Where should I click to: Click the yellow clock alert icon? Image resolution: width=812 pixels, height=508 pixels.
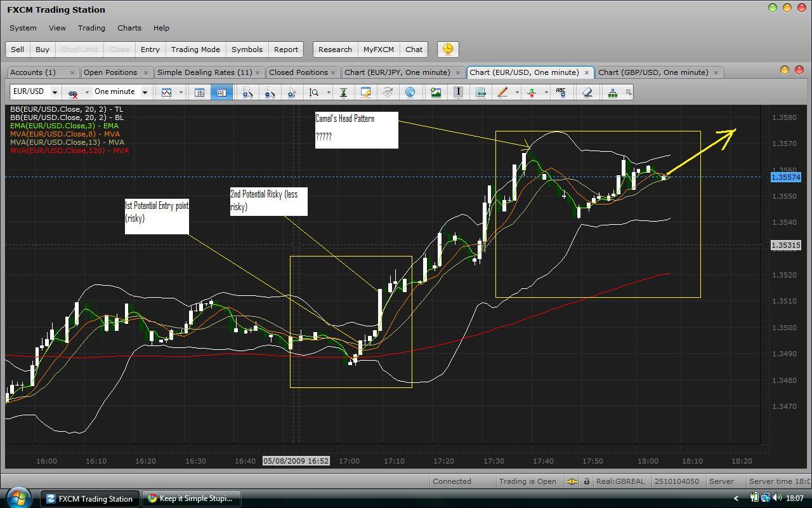448,50
